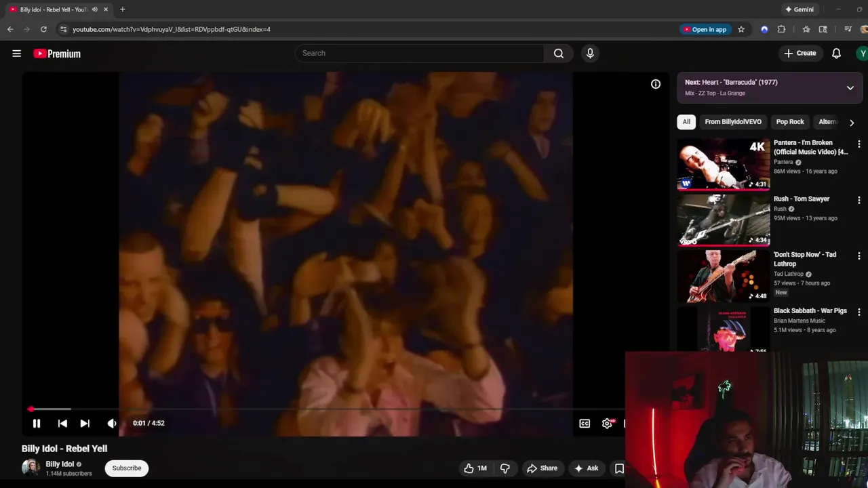Click the Create button
This screenshot has height=488, width=868.
800,53
